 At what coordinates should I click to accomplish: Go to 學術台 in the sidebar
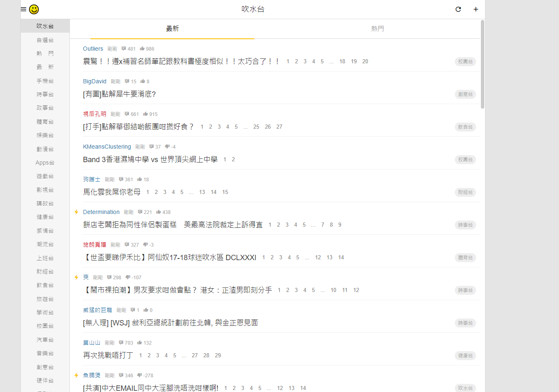pos(45,312)
